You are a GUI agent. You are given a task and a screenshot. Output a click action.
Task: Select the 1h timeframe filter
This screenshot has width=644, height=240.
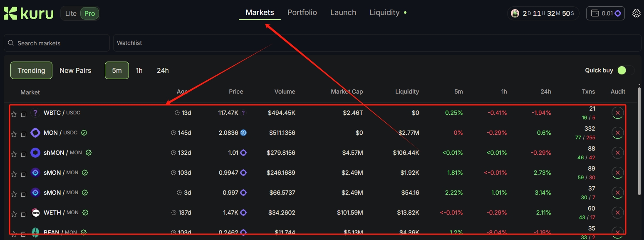(139, 70)
